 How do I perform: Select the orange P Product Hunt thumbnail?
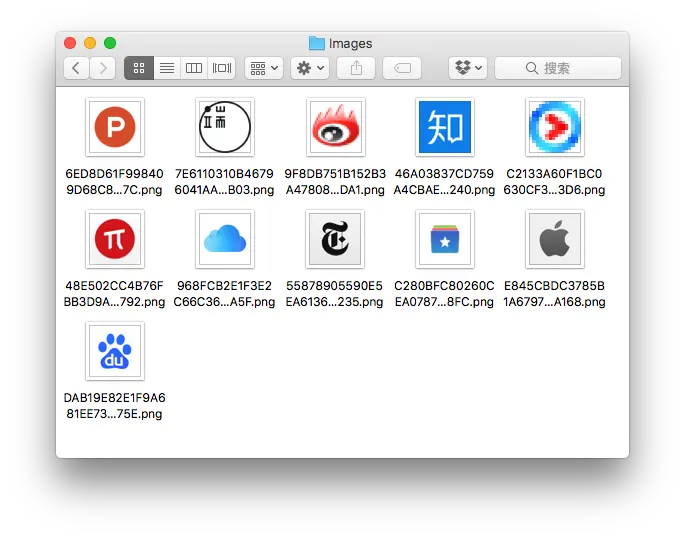115,127
